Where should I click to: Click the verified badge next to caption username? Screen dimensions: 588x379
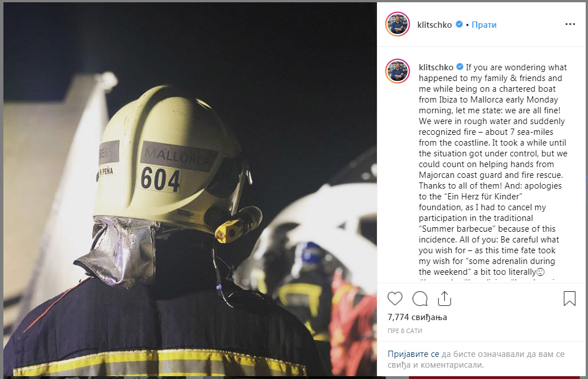click(x=460, y=67)
